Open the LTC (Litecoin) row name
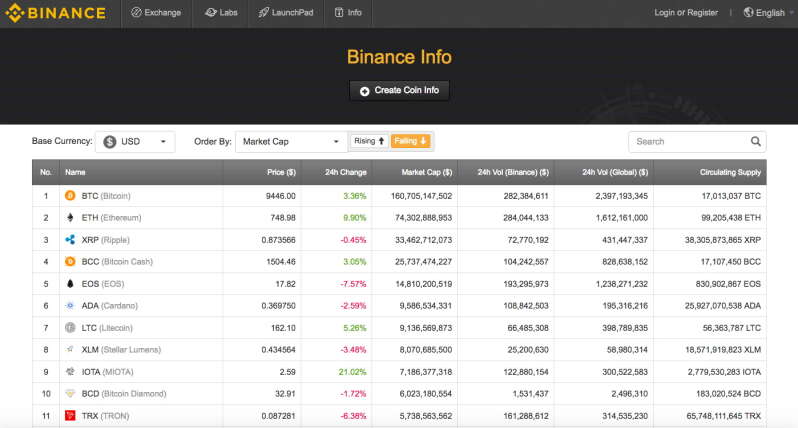This screenshot has width=798, height=428. [x=107, y=328]
